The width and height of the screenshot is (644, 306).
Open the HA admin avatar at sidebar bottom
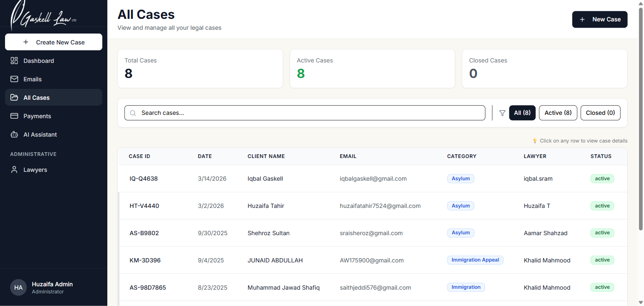point(18,287)
